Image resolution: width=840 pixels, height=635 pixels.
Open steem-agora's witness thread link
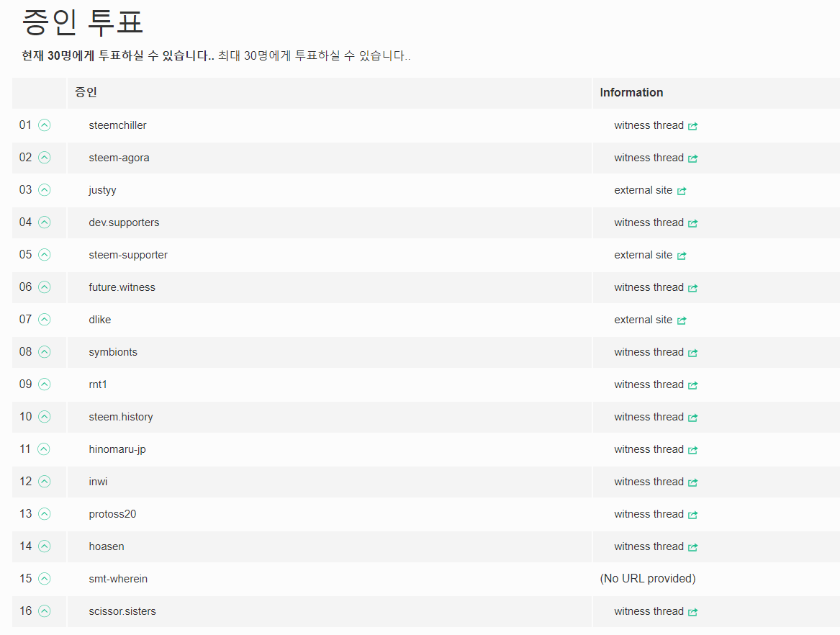click(656, 158)
